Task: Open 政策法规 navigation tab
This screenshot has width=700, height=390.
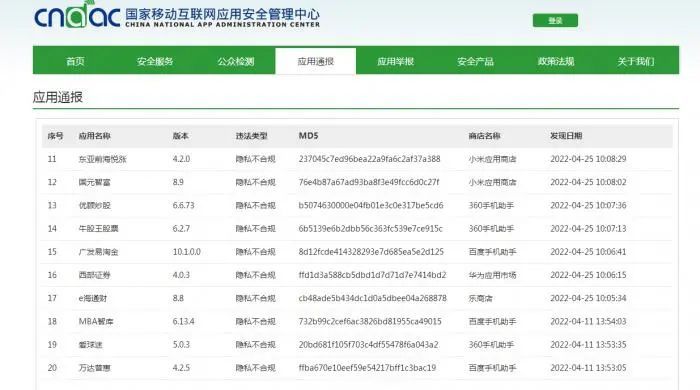Action: point(556,62)
